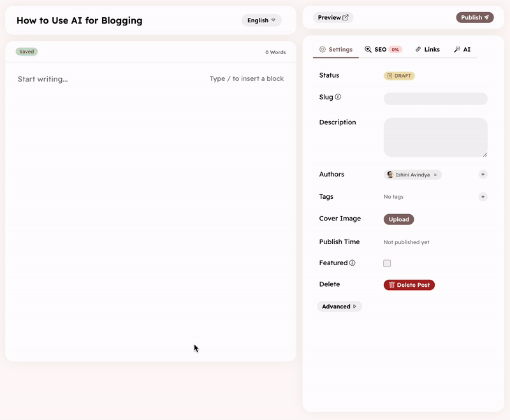
Task: Click the DRAFT status badge
Action: pyautogui.click(x=399, y=76)
